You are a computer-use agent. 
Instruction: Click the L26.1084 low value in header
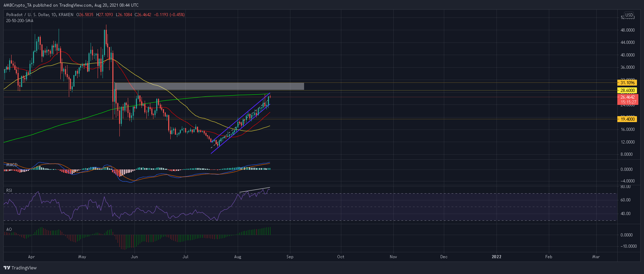tap(124, 15)
